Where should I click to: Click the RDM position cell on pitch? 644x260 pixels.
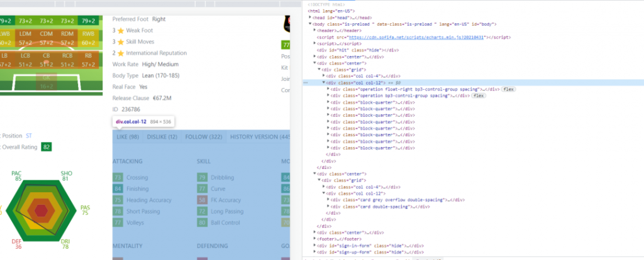67,38
